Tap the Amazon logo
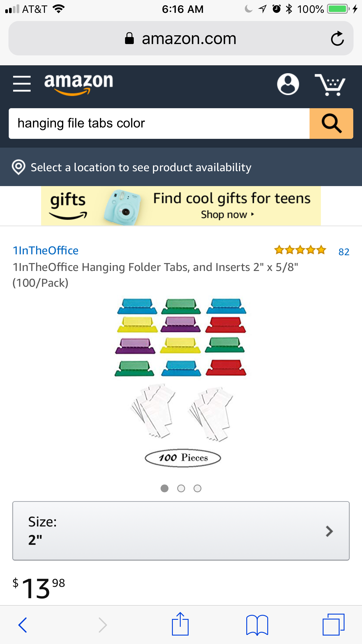The width and height of the screenshot is (362, 644). pyautogui.click(x=78, y=84)
